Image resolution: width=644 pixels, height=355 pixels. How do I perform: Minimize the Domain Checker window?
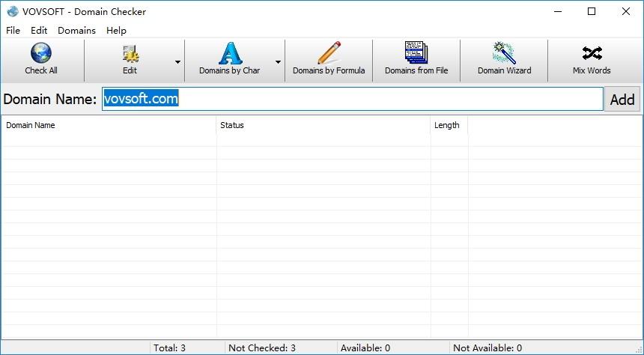[557, 11]
